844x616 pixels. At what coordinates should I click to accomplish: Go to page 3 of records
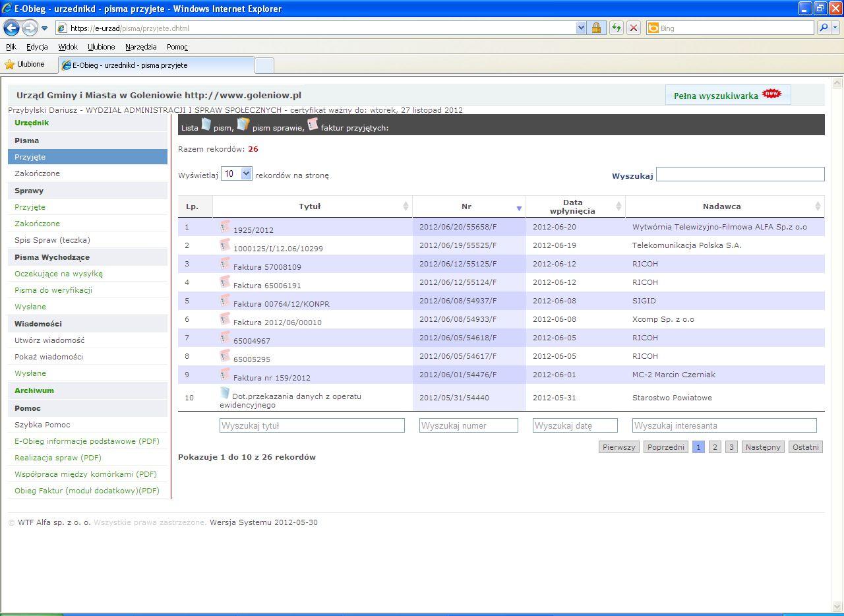coord(731,447)
